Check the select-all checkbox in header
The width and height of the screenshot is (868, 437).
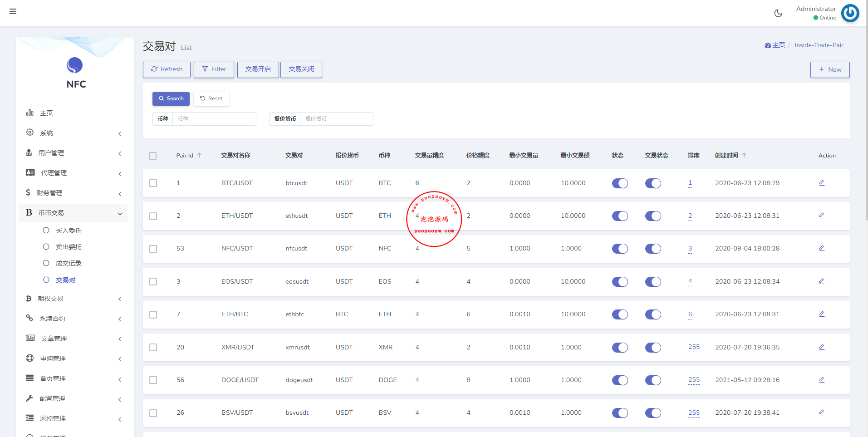(x=153, y=156)
